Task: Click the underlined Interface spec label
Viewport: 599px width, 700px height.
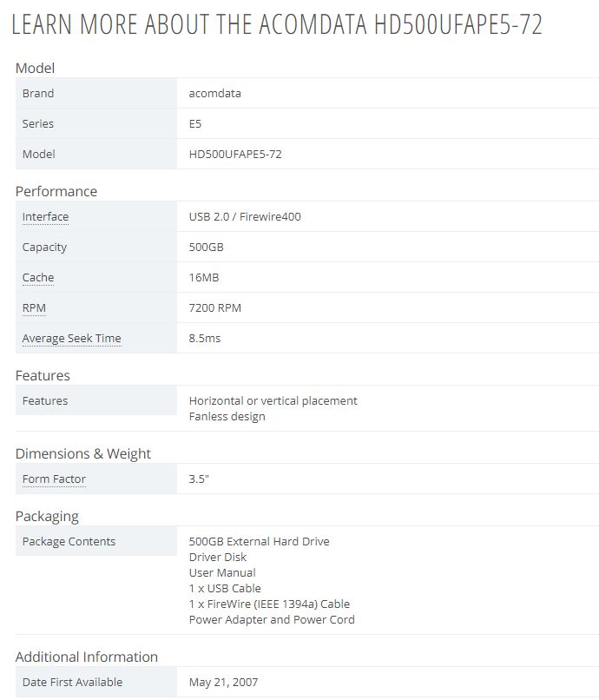Action: (x=45, y=217)
